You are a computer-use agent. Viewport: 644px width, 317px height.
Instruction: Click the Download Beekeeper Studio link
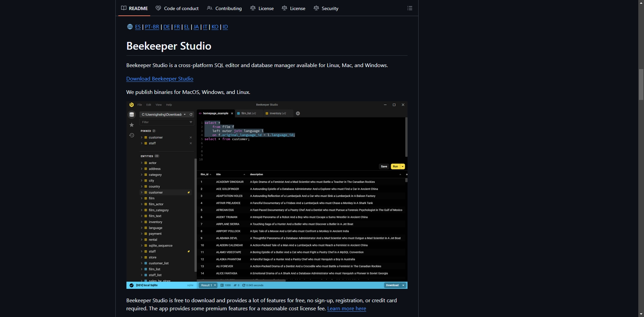click(x=160, y=79)
